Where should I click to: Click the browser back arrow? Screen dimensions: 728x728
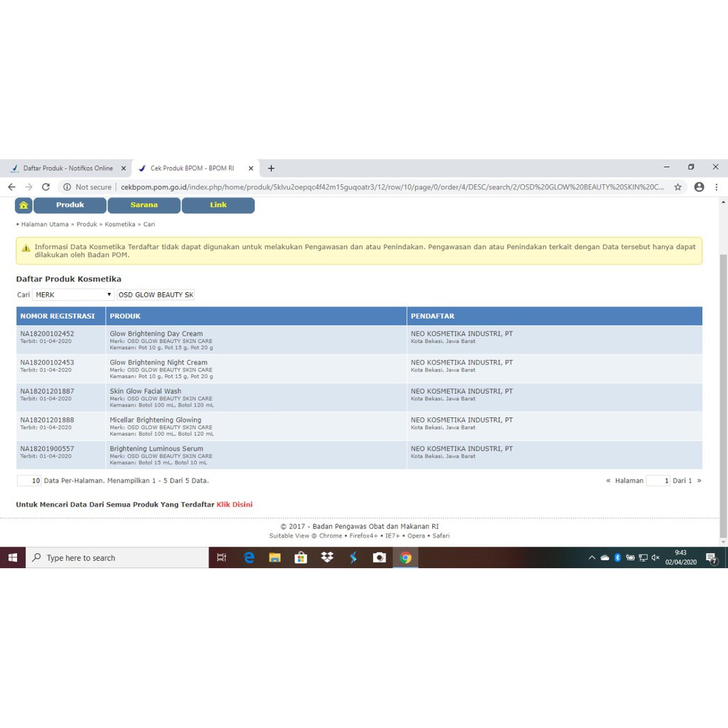11,187
